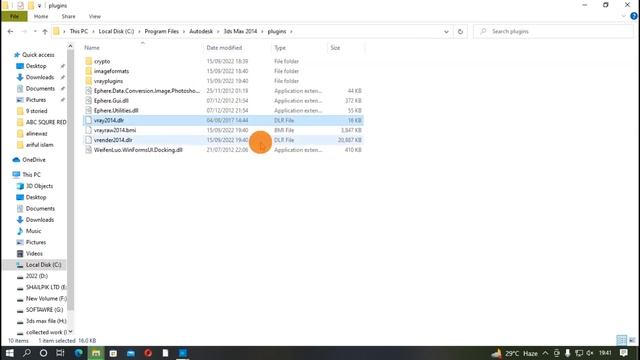Refresh the plugins folder view

pos(460,31)
